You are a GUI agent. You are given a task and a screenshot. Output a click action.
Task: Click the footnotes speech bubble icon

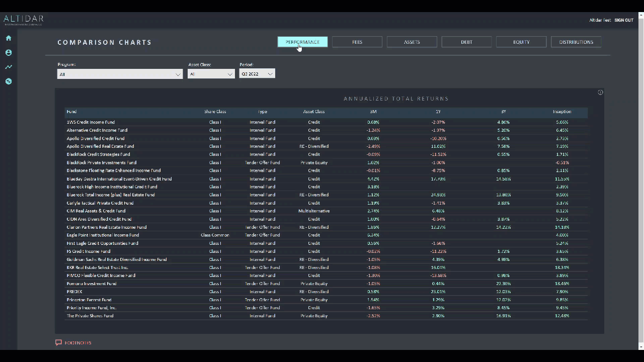click(58, 343)
